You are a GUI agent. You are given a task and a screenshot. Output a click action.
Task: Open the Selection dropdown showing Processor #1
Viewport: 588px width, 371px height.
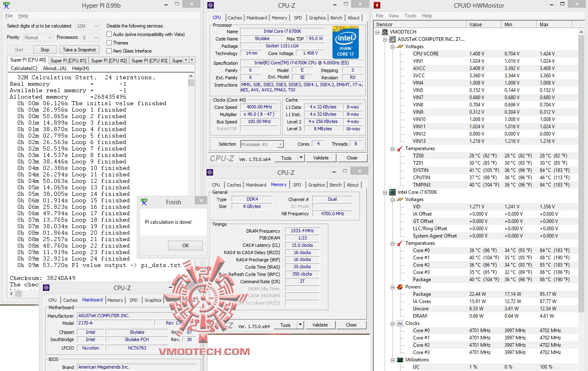pyautogui.click(x=262, y=144)
